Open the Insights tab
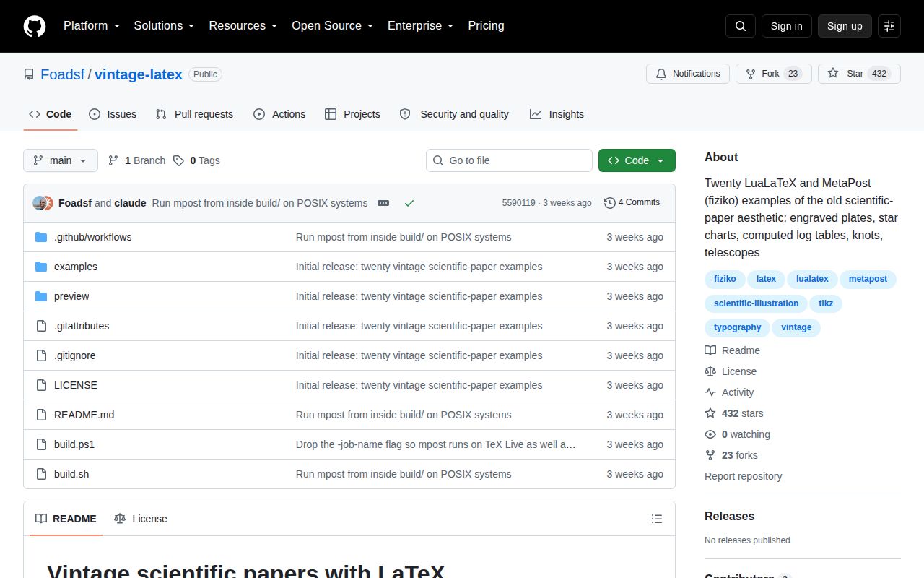Image resolution: width=924 pixels, height=578 pixels. pyautogui.click(x=557, y=114)
